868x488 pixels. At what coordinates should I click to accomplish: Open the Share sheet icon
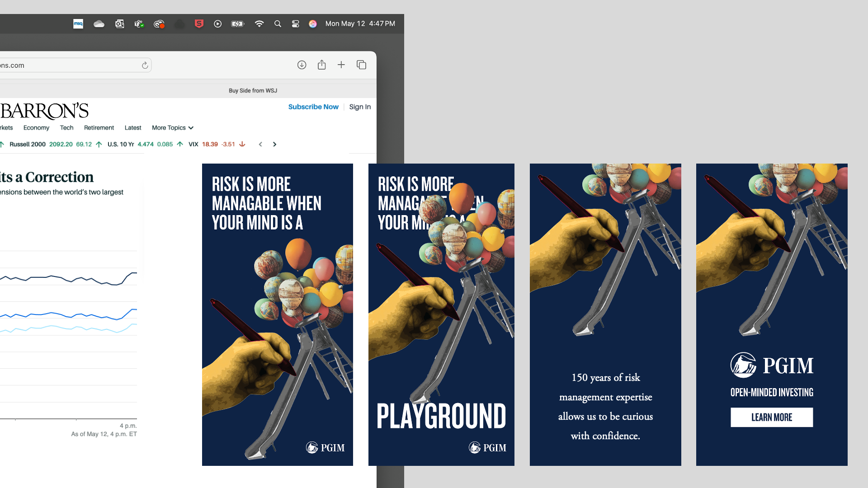[321, 65]
